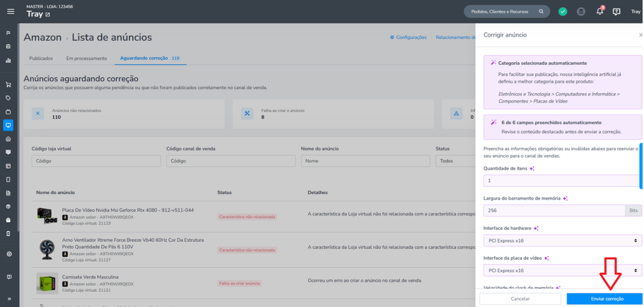
Task: Focus the Código canal de venda input
Action: click(231, 161)
